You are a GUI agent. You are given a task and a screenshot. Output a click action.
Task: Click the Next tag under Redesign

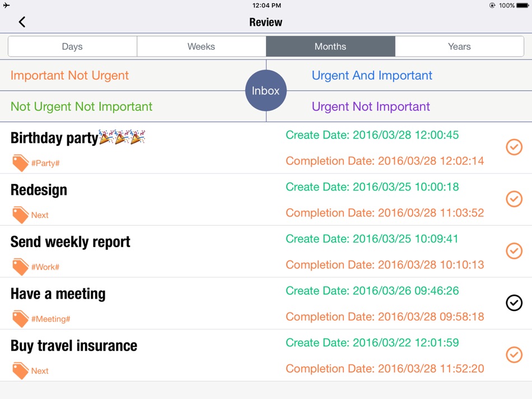(40, 215)
